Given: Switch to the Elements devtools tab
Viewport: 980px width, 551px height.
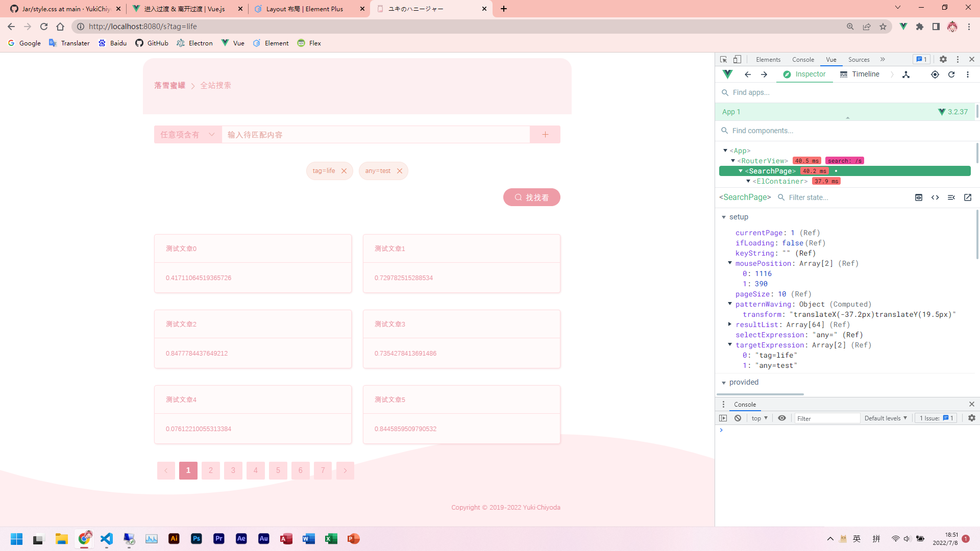Looking at the screenshot, I should click(x=768, y=59).
